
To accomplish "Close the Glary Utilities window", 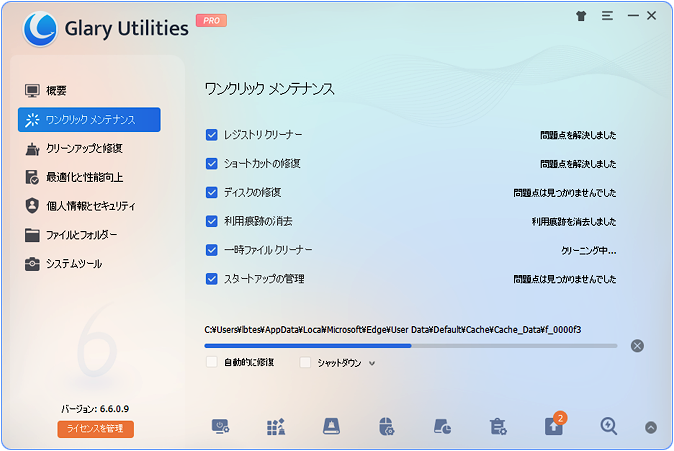I will coord(652,16).
